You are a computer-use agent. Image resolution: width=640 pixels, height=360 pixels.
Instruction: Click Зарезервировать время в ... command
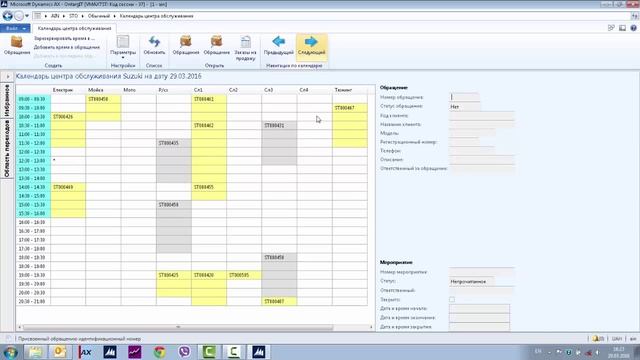64,38
